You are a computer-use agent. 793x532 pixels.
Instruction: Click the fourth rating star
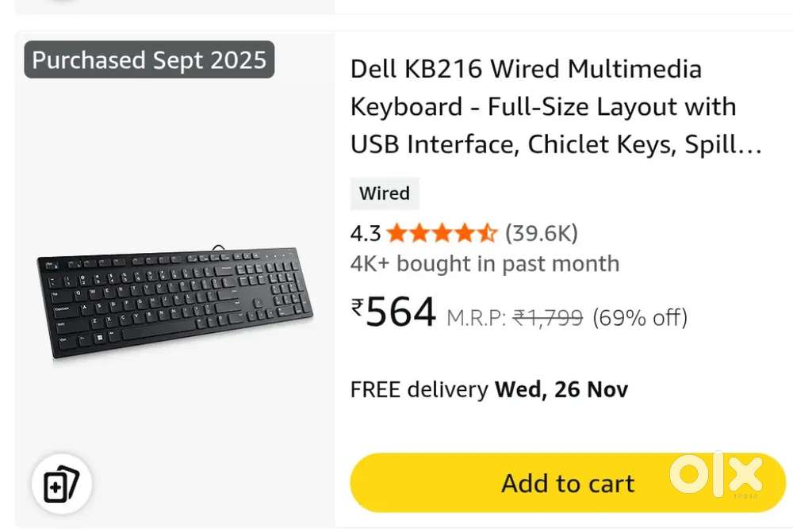pyautogui.click(x=466, y=233)
